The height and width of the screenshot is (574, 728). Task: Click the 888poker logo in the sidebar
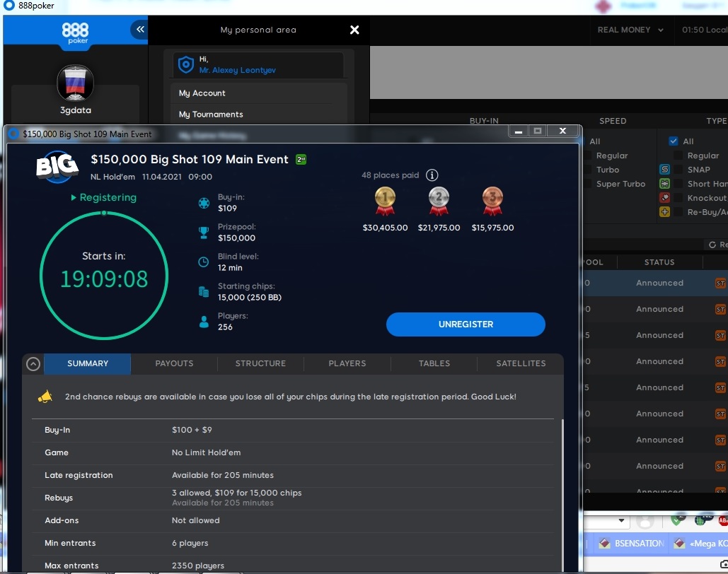75,33
